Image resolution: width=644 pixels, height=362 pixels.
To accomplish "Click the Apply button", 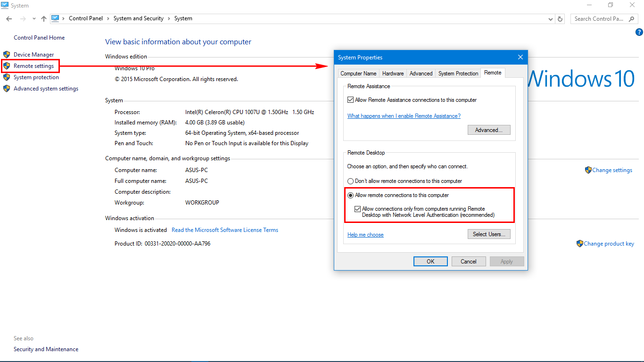I will tap(507, 262).
